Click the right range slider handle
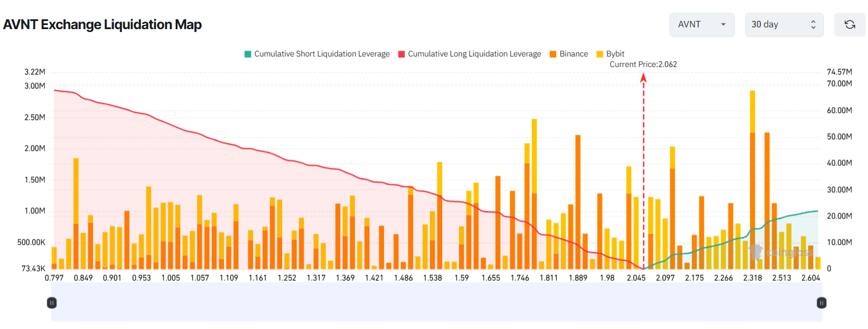Screen dimensions: 868x329 pyautogui.click(x=821, y=302)
